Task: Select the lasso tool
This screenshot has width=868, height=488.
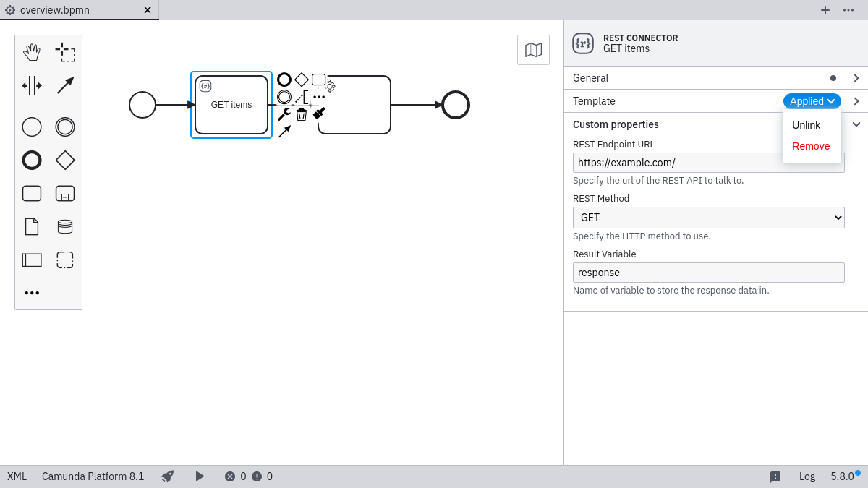Action: (65, 52)
